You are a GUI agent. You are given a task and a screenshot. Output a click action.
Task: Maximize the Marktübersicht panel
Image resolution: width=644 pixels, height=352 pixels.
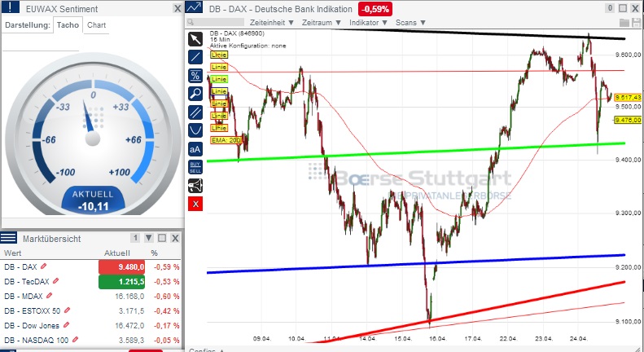pyautogui.click(x=162, y=238)
